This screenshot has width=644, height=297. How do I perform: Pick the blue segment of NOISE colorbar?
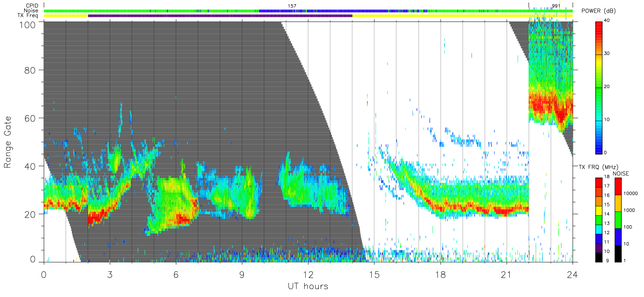(x=618, y=236)
